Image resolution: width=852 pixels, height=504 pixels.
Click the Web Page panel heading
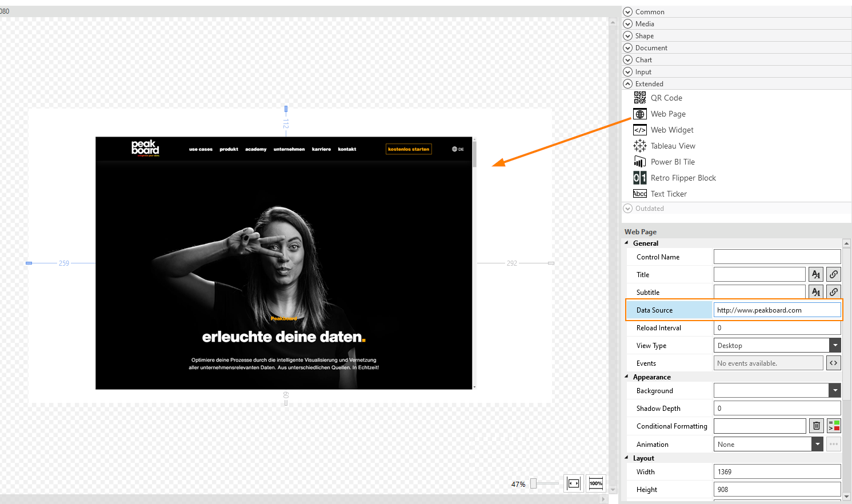click(641, 231)
